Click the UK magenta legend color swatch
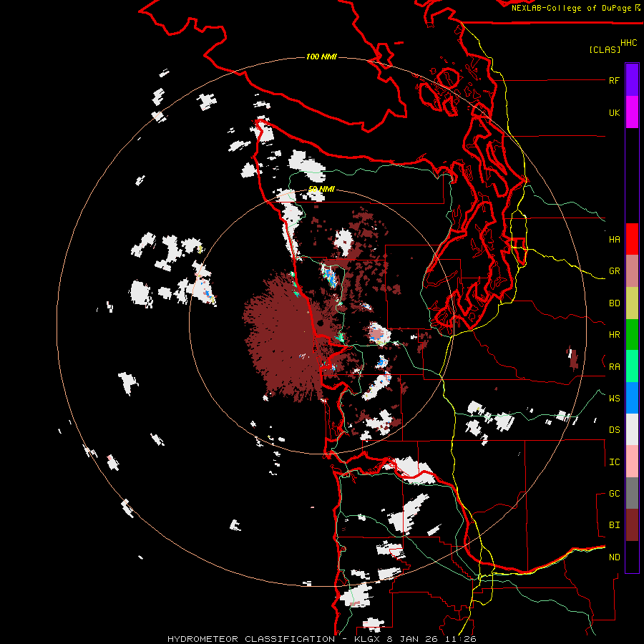 [x=632, y=112]
